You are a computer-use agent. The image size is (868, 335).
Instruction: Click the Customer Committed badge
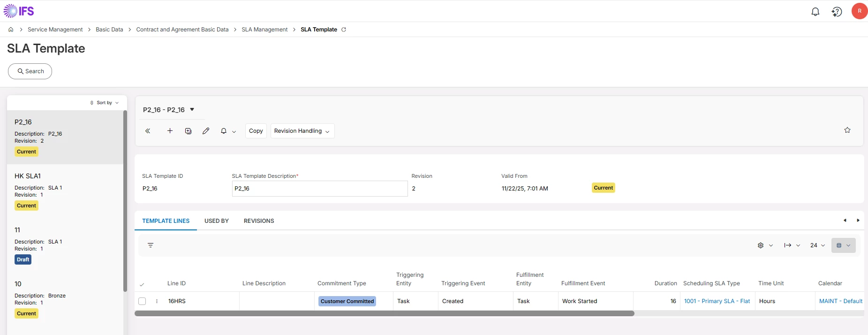347,301
